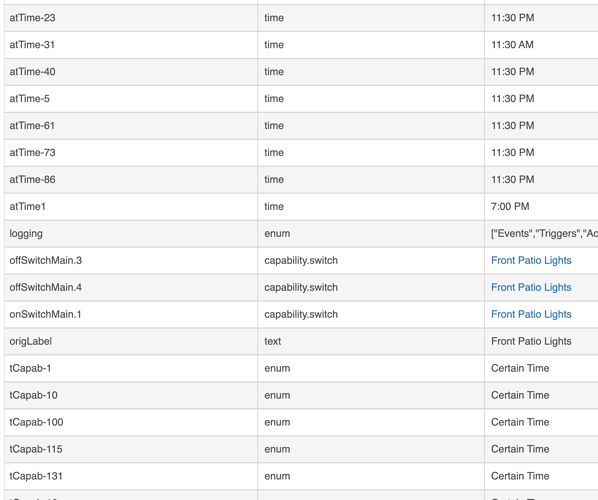Click 11:30 PM value in atTime-61 row
Image resolution: width=598 pixels, height=500 pixels.
pos(513,126)
